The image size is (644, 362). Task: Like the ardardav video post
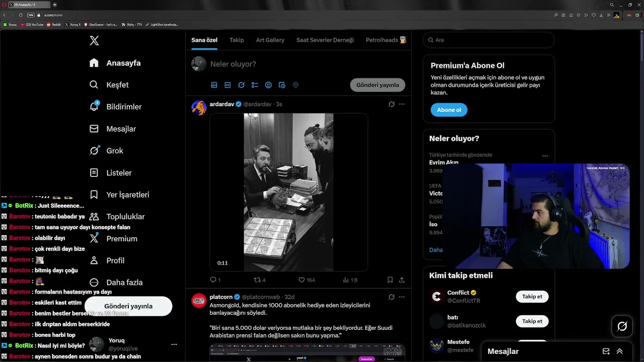click(306, 280)
